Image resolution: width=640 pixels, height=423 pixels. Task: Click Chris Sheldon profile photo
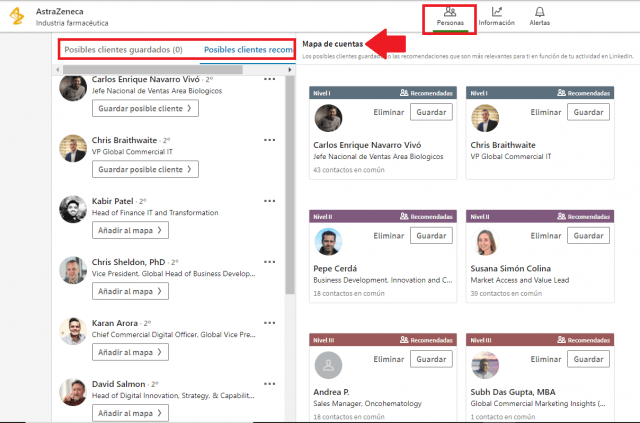(73, 270)
